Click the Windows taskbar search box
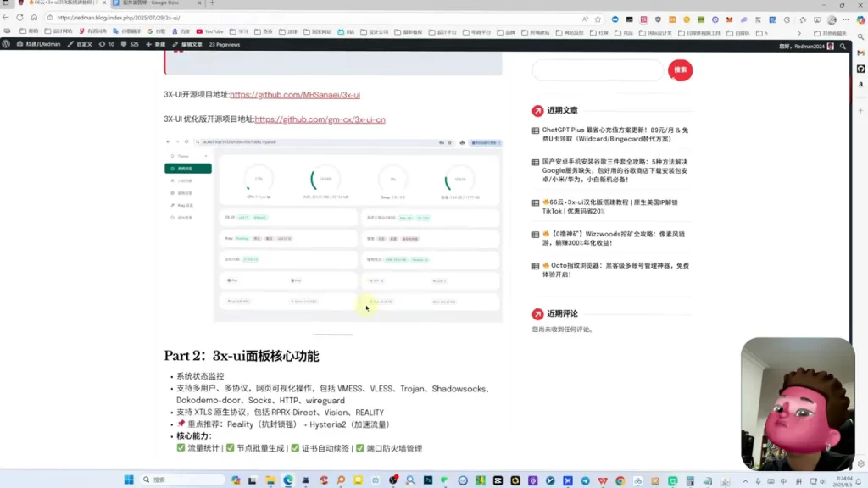 (x=183, y=480)
